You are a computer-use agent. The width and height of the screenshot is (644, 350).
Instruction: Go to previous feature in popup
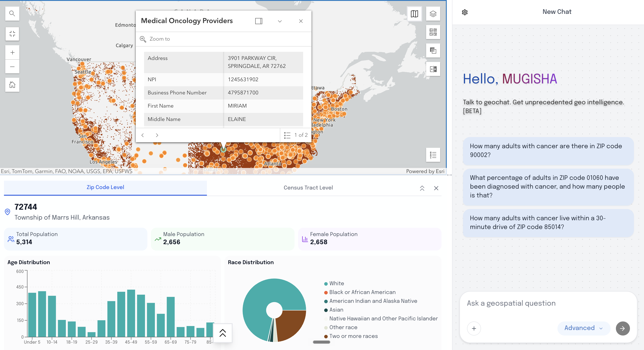(143, 135)
